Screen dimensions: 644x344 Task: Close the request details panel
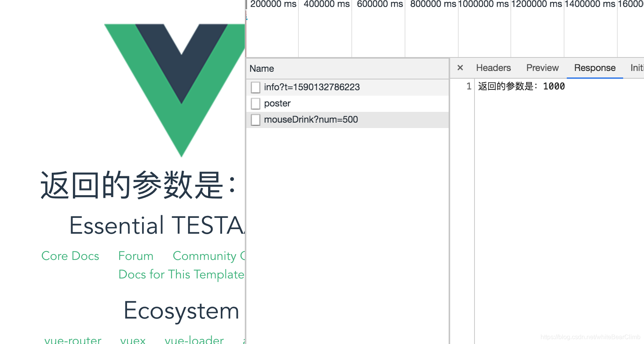pyautogui.click(x=460, y=68)
